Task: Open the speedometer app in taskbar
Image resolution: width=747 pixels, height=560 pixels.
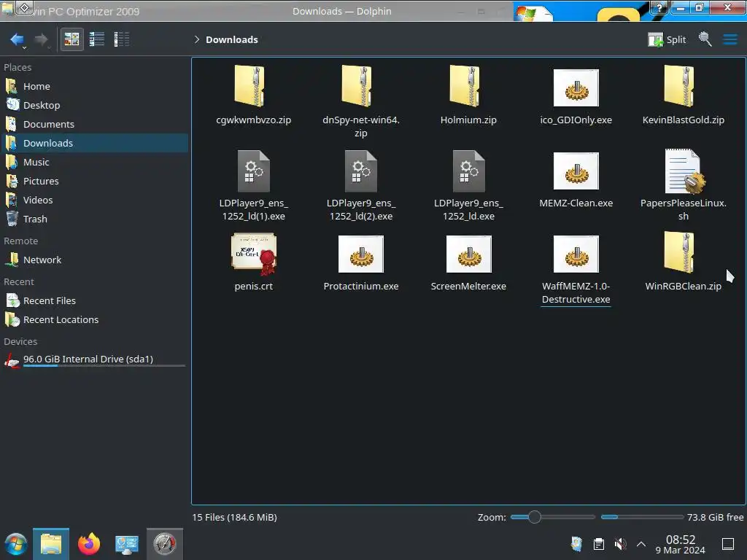Action: [164, 544]
